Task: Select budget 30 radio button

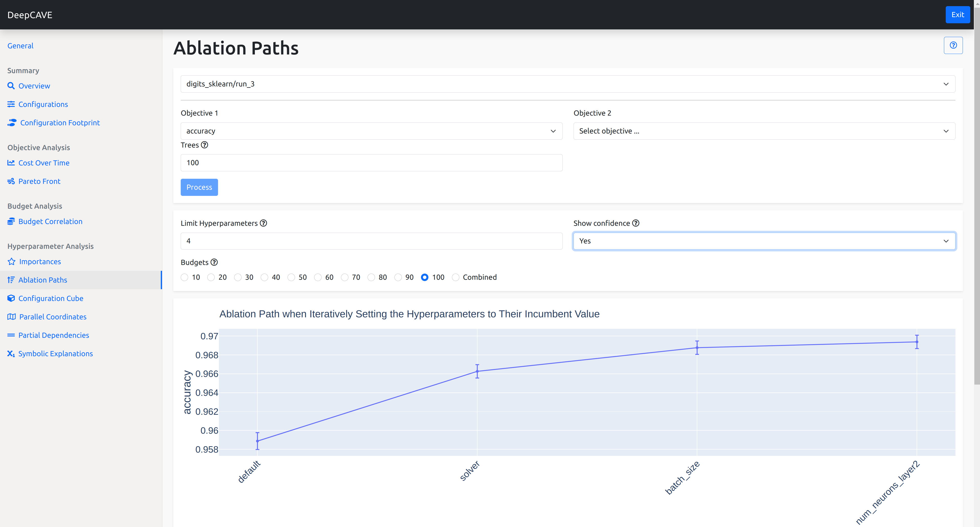Action: [238, 277]
